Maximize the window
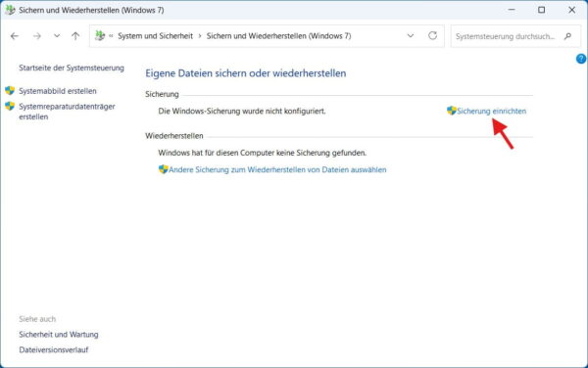 point(542,10)
